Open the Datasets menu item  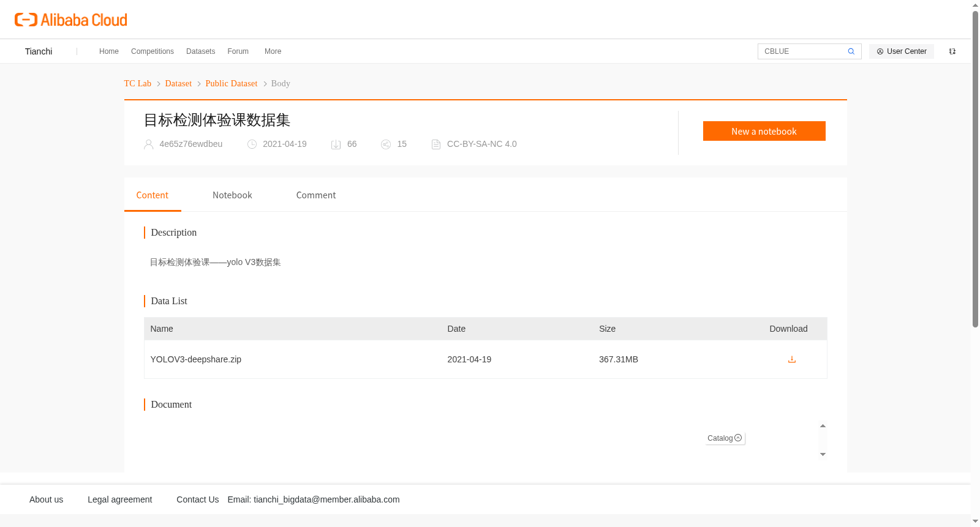[200, 51]
